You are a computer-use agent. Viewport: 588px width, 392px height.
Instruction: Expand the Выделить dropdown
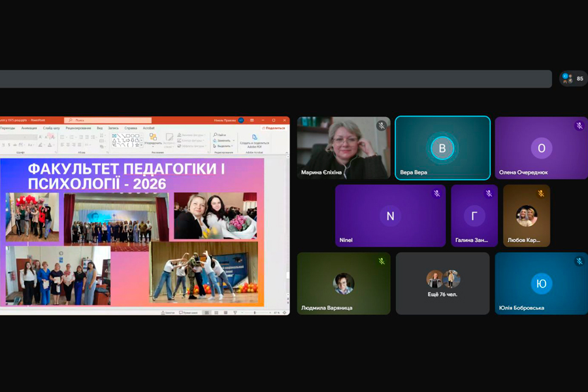pyautogui.click(x=233, y=146)
